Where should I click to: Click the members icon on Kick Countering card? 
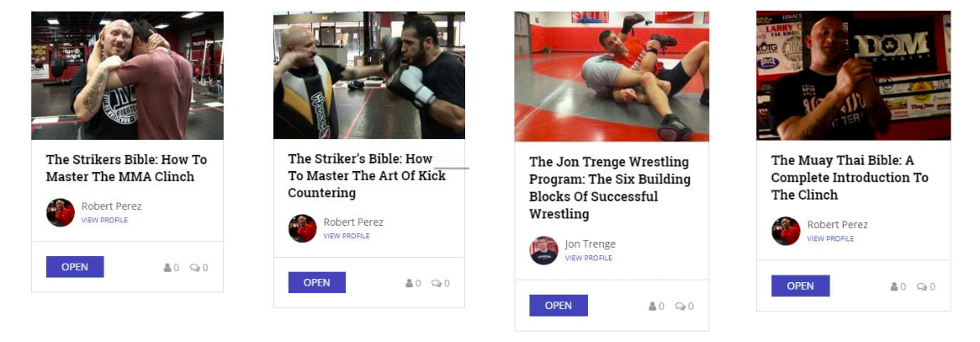point(410,283)
